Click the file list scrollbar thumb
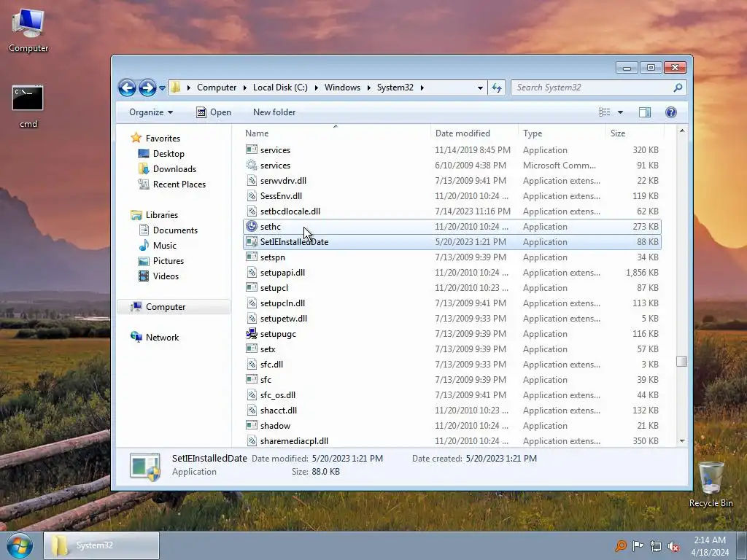 (x=682, y=362)
